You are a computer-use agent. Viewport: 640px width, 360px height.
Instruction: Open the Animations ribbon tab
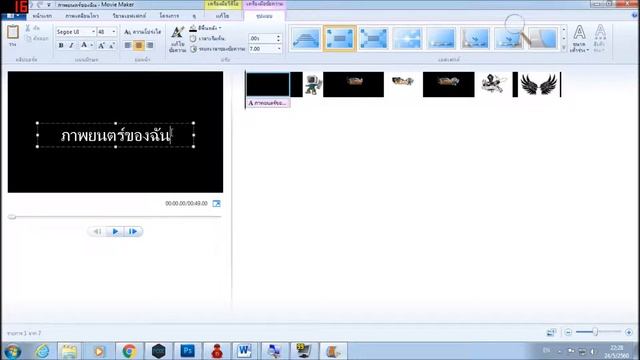coord(82,16)
